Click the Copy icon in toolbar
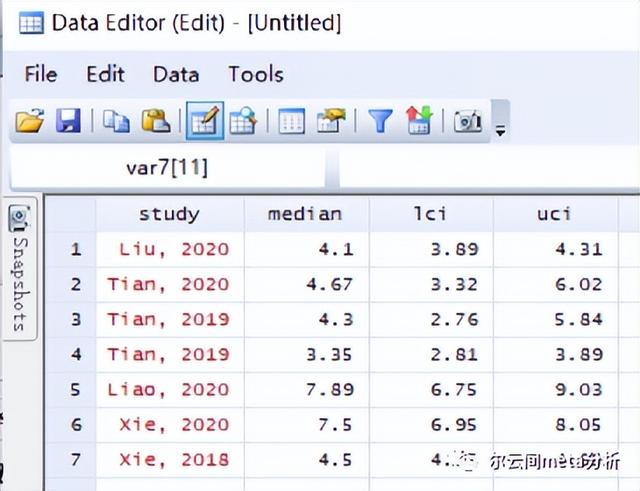Viewport: 640px width, 491px height. (x=115, y=122)
